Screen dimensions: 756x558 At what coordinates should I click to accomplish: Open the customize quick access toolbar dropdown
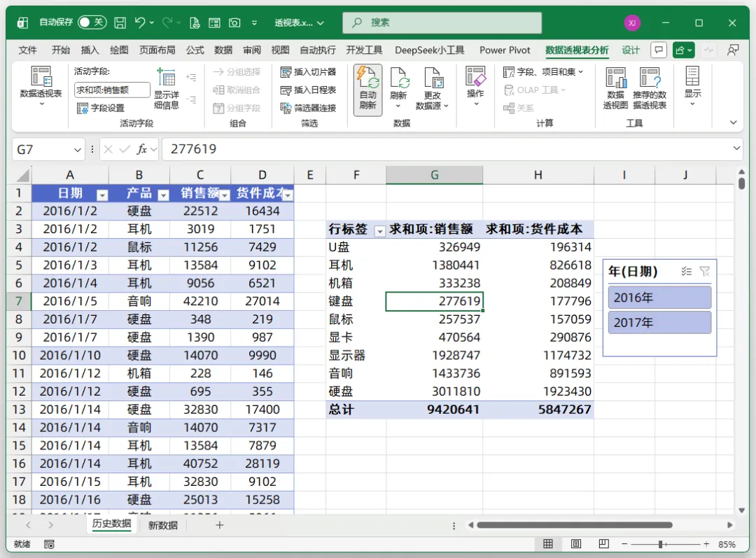pyautogui.click(x=255, y=22)
